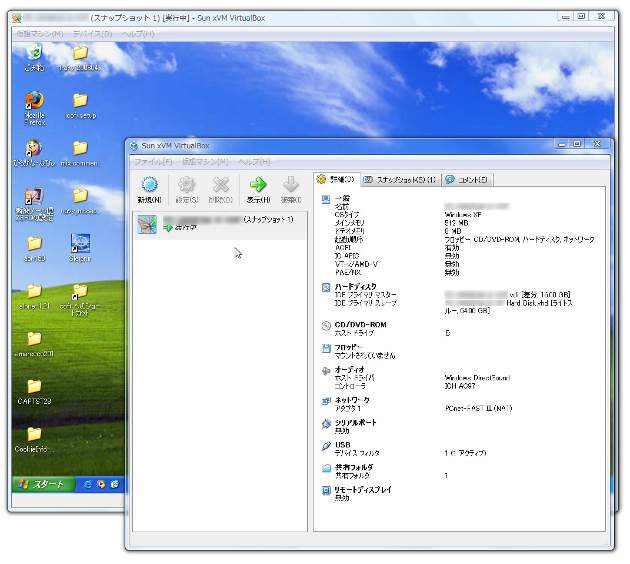The height and width of the screenshot is (564, 630).
Task: Click the ICH AC97 controller value
Action: pos(460,386)
